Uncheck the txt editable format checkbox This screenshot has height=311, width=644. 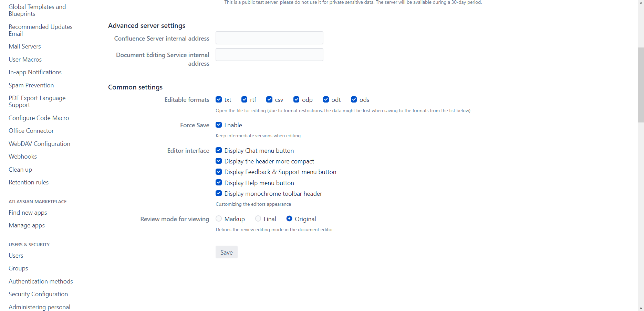219,100
